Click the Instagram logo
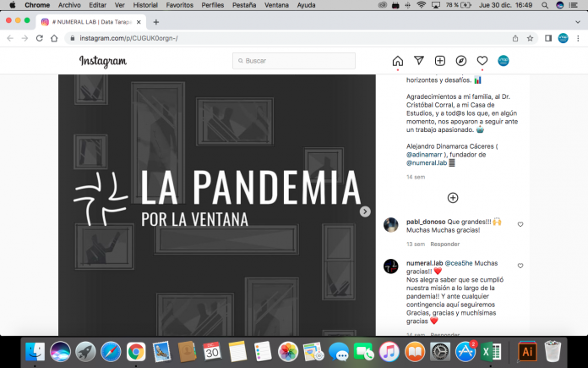Screen dimensions: 588x368 (103, 61)
